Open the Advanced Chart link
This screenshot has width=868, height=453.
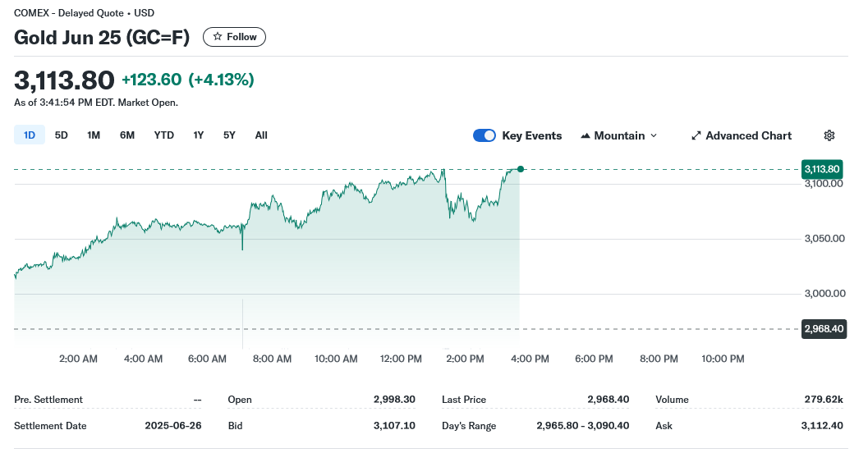point(742,135)
